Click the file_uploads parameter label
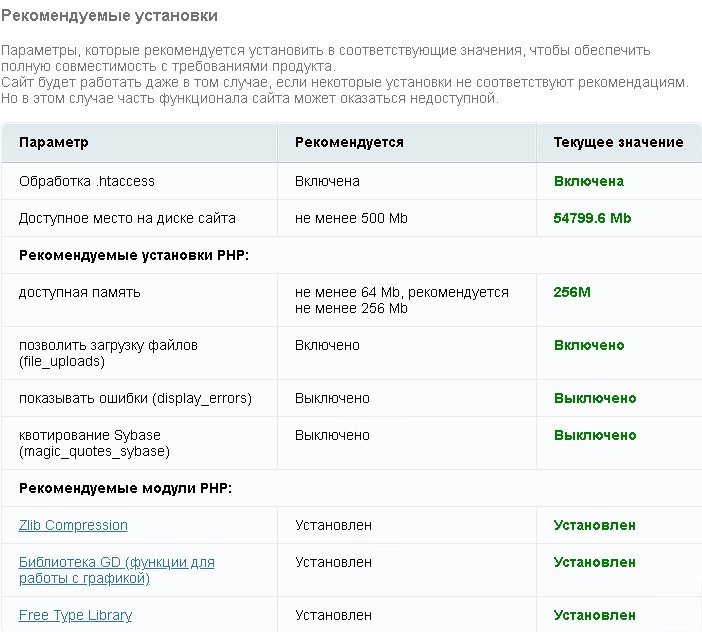Viewport: 702px width, 632px height. pyautogui.click(x=108, y=353)
